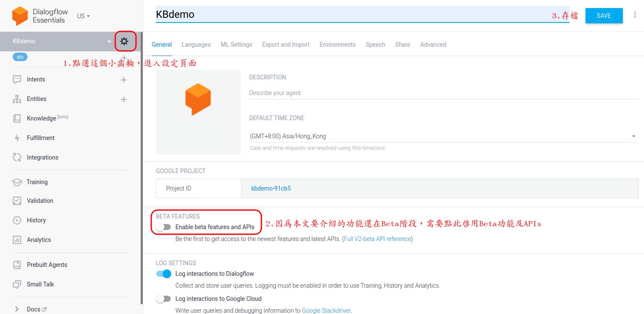Viewport: 644px width, 314px height.
Task: Open the default time zone dropdown
Action: coord(444,136)
